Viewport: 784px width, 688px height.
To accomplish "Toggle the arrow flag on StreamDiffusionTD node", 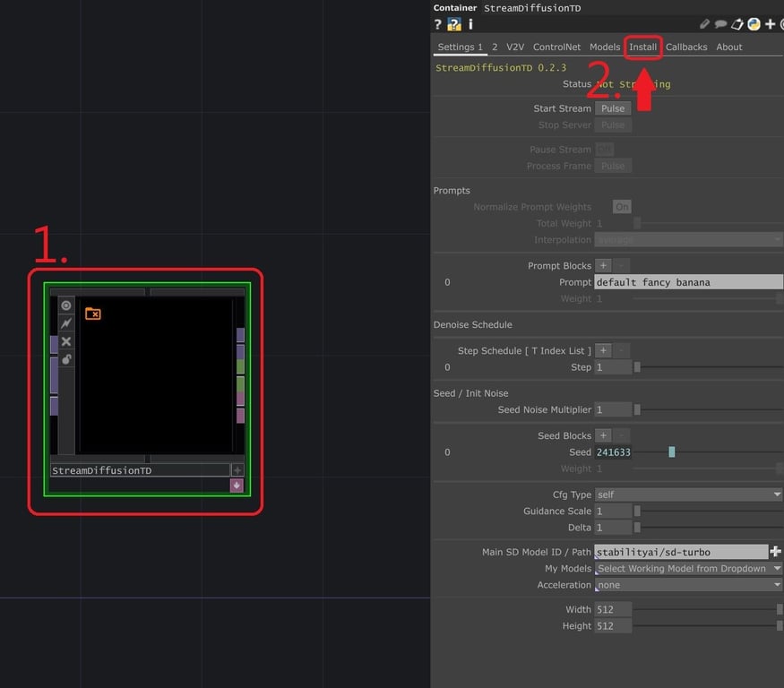I will pyautogui.click(x=66, y=323).
